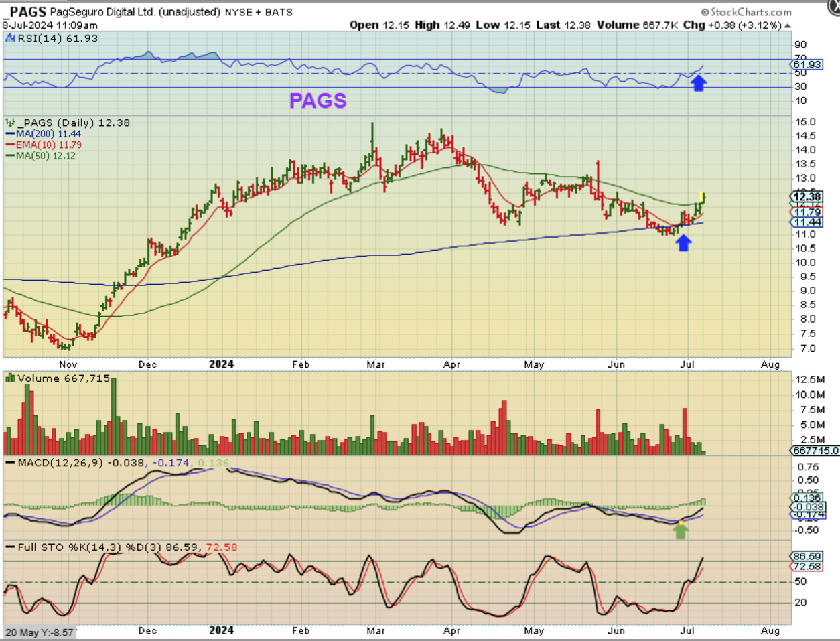Click the Mar label on the price panel date axis
Screen dimensions: 840x641
(x=376, y=364)
